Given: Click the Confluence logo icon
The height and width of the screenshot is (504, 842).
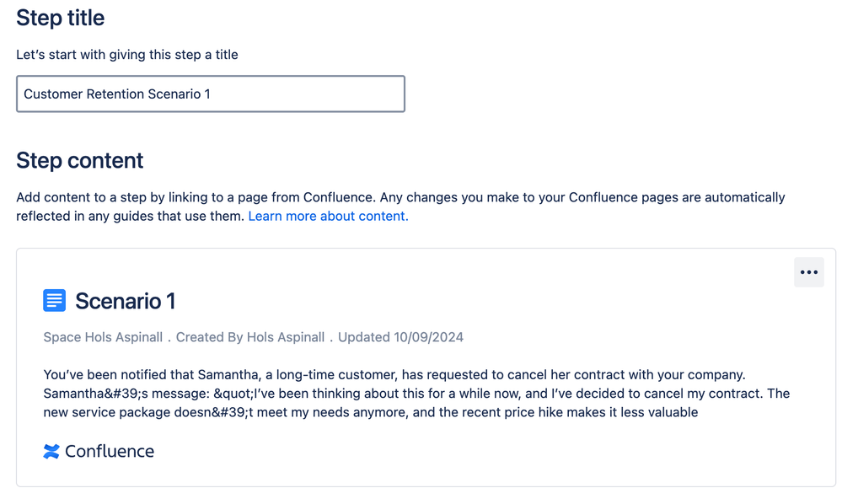Looking at the screenshot, I should [51, 451].
